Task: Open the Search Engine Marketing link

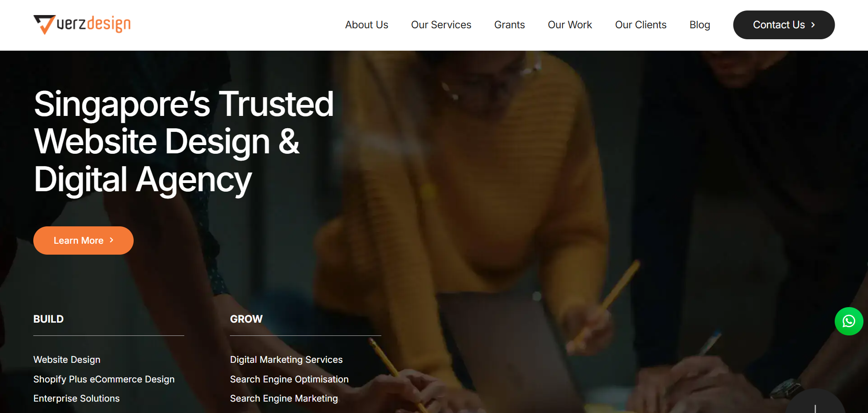Action: tap(284, 398)
